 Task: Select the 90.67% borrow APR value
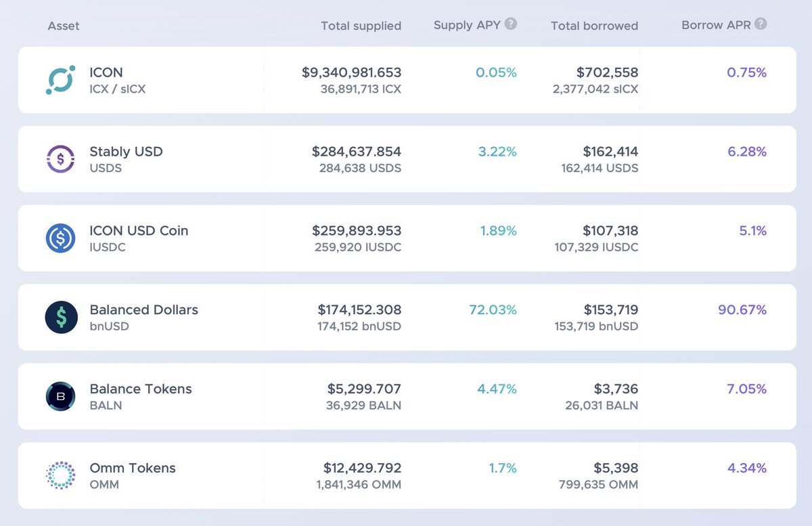(x=742, y=310)
